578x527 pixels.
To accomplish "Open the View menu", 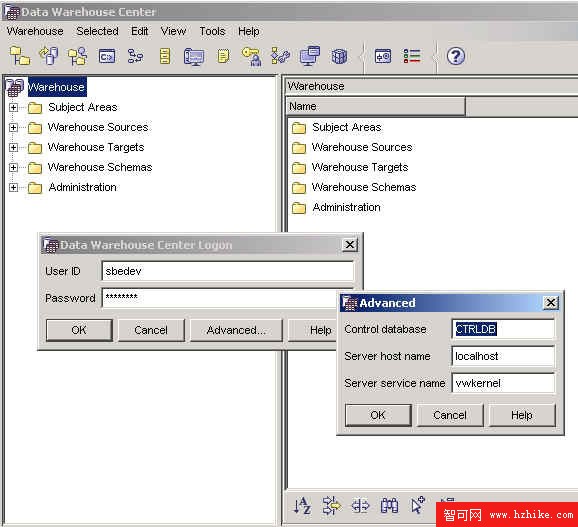I will [x=173, y=31].
